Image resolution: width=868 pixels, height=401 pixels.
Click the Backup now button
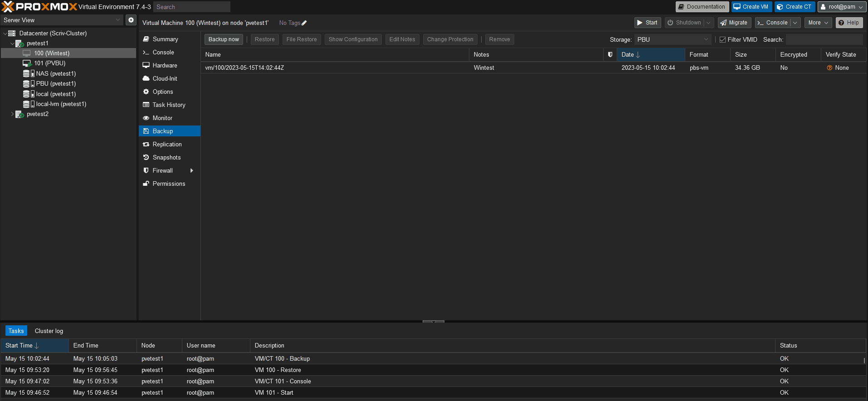pyautogui.click(x=224, y=39)
